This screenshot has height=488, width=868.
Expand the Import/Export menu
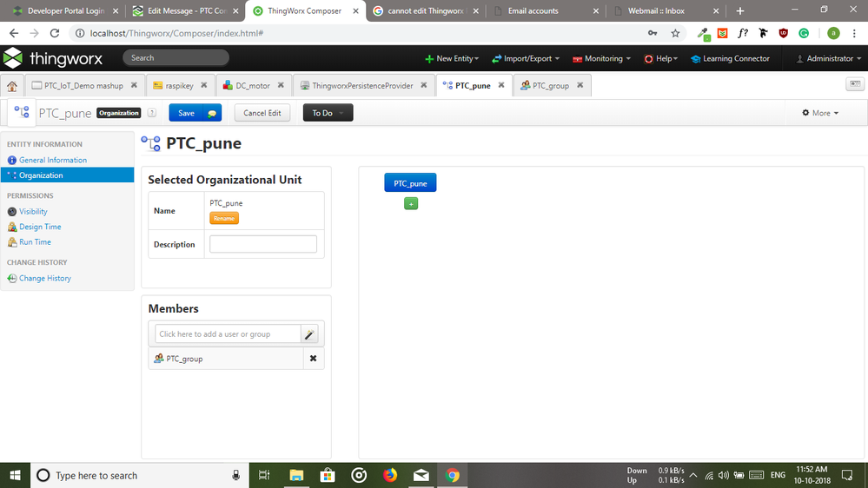click(526, 59)
